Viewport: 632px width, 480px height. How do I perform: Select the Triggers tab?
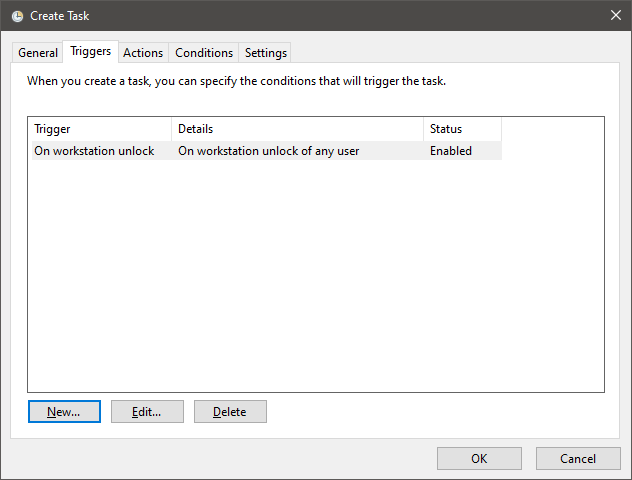pyautogui.click(x=90, y=52)
